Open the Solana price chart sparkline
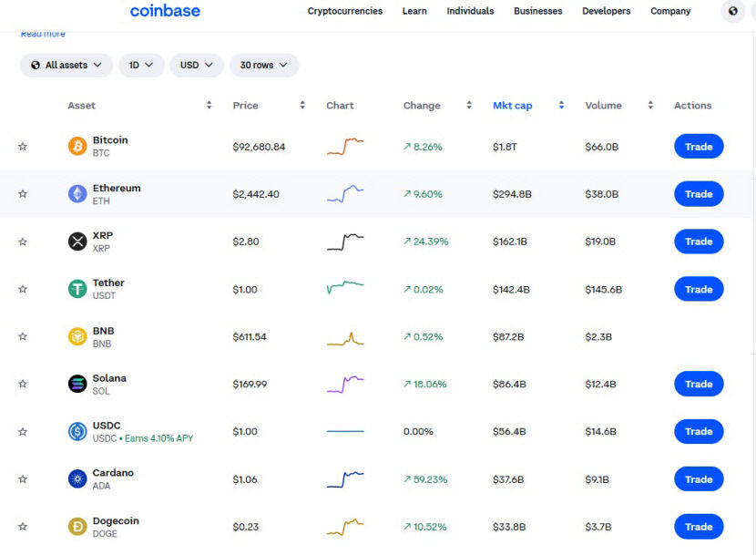 345,385
